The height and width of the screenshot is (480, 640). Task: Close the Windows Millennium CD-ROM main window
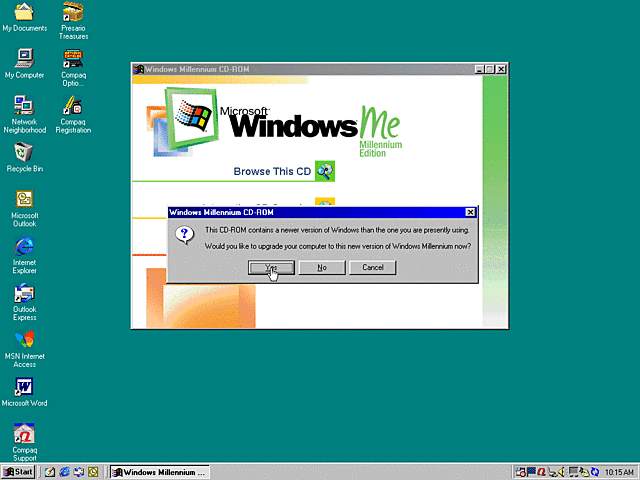click(501, 69)
